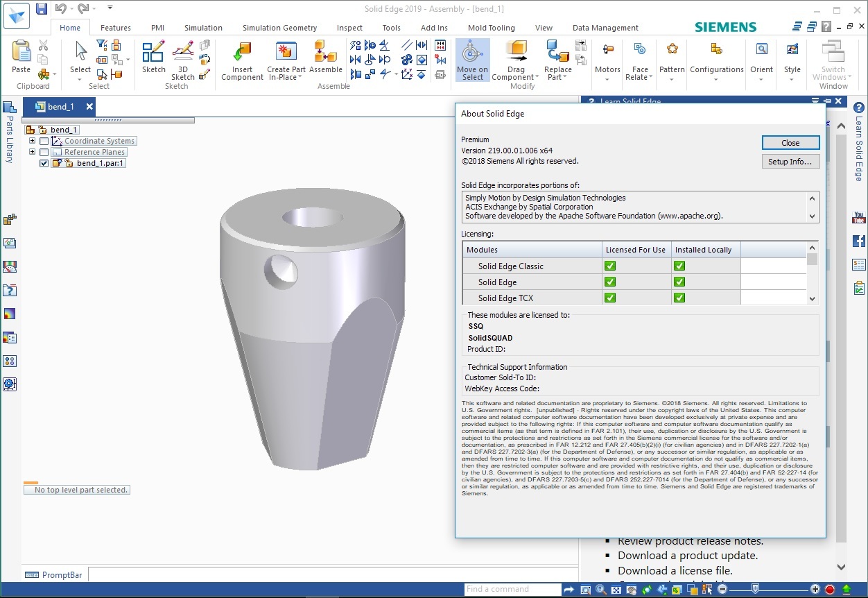Toggle the bend_1.par:1 checkbox
The height and width of the screenshot is (598, 868).
44,164
